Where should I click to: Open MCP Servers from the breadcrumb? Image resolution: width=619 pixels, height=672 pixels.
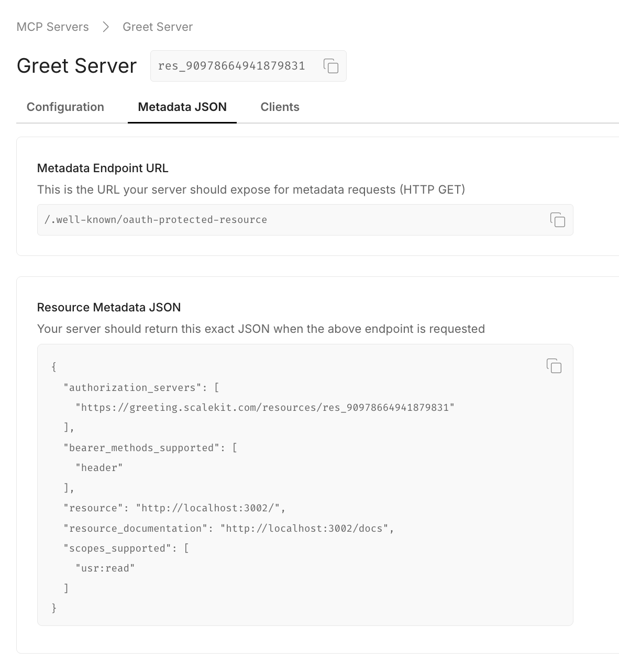pos(52,26)
